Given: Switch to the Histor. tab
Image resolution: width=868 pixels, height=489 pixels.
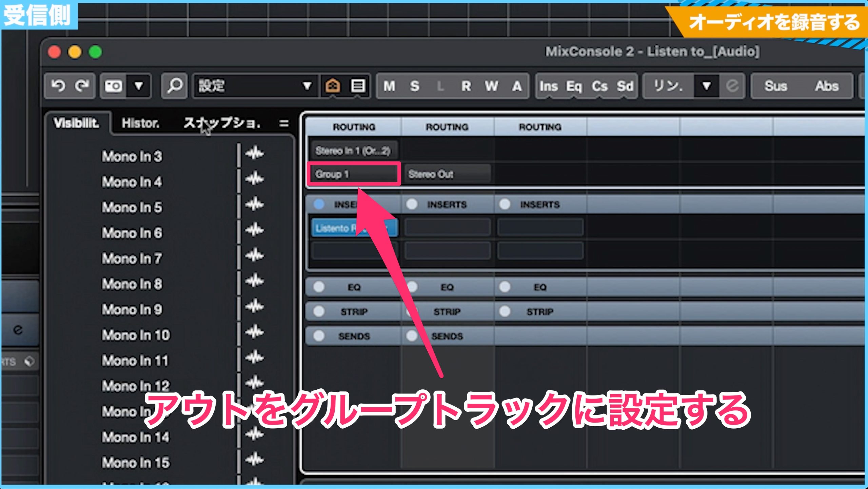Looking at the screenshot, I should [x=140, y=123].
